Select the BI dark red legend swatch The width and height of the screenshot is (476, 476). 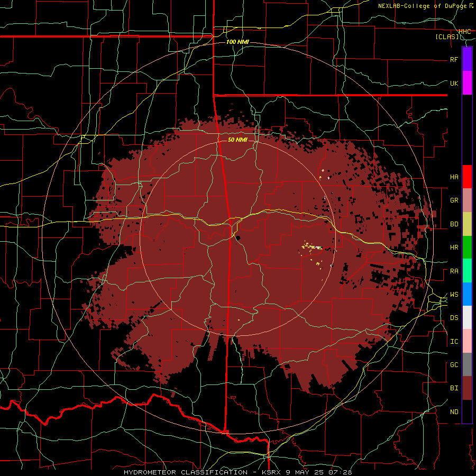(467, 388)
